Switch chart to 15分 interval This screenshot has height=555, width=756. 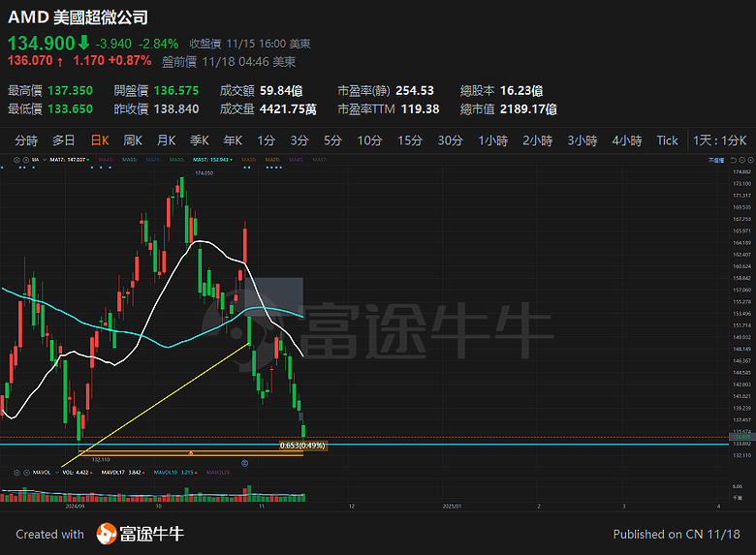(x=410, y=140)
